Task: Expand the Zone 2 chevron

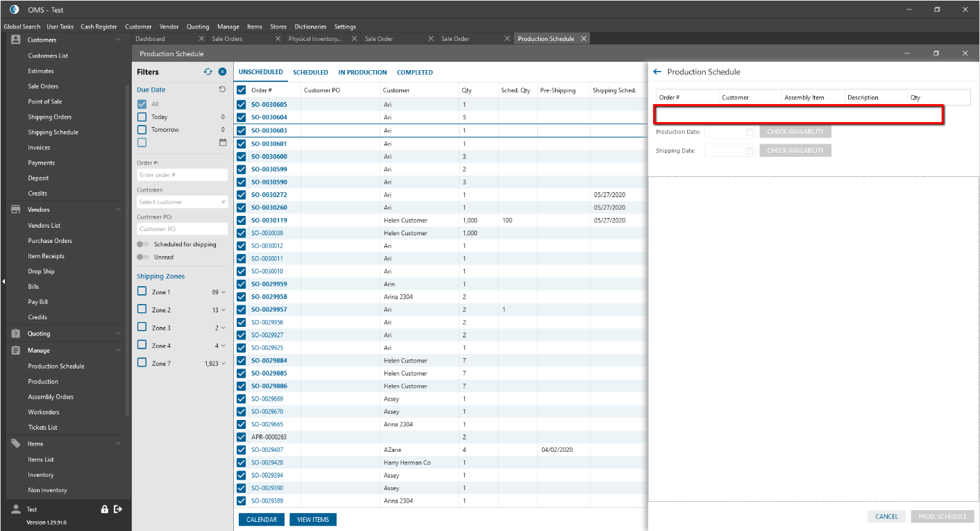Action: pyautogui.click(x=223, y=310)
